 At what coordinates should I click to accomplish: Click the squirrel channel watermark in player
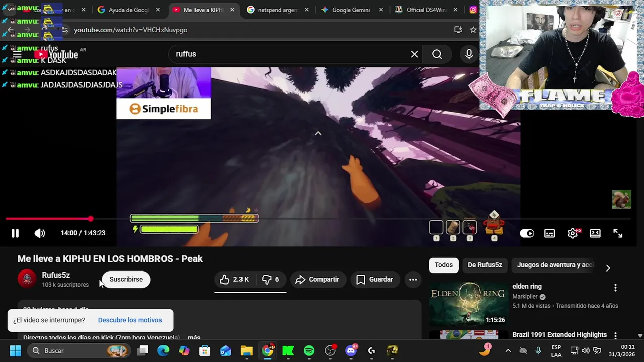[621, 199]
